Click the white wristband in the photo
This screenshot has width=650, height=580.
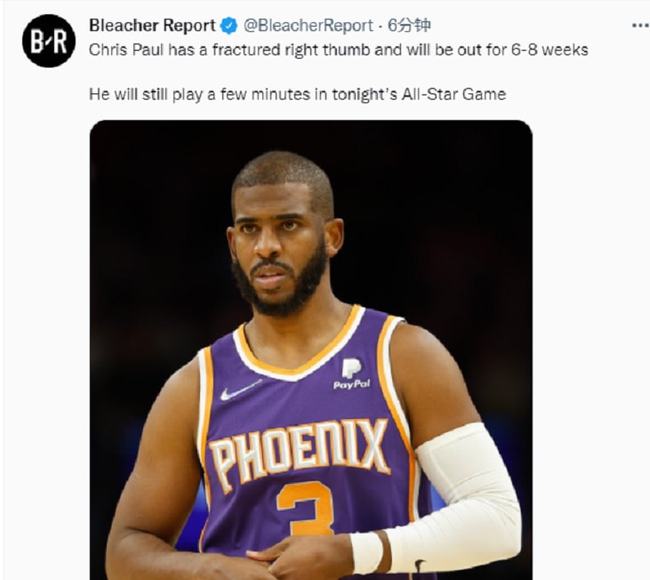pos(366,552)
